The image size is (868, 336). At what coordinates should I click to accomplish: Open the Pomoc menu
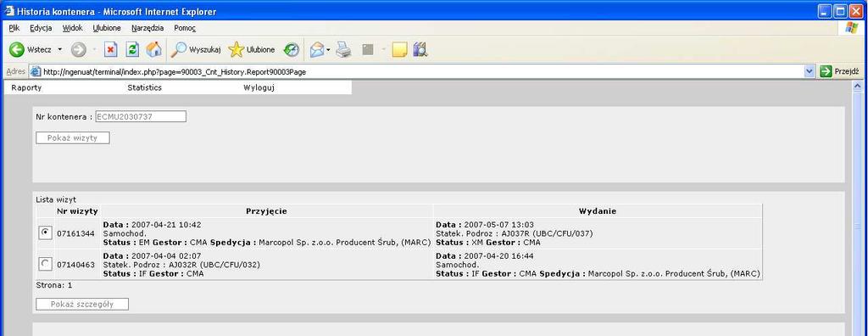[x=185, y=28]
